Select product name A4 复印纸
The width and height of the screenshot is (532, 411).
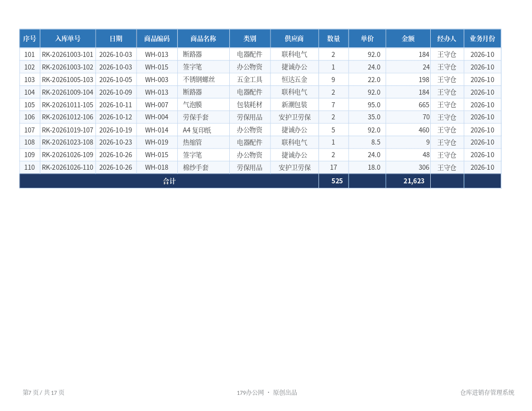pos(197,130)
